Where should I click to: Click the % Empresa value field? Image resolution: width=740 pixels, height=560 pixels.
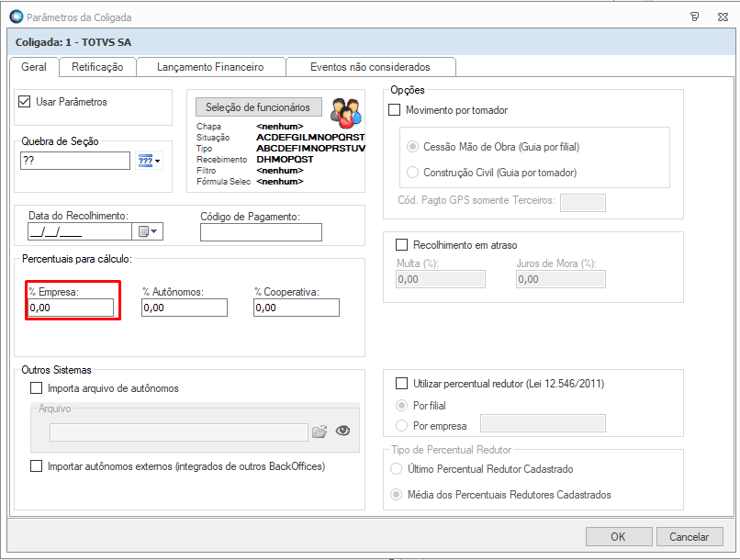pyautogui.click(x=71, y=308)
